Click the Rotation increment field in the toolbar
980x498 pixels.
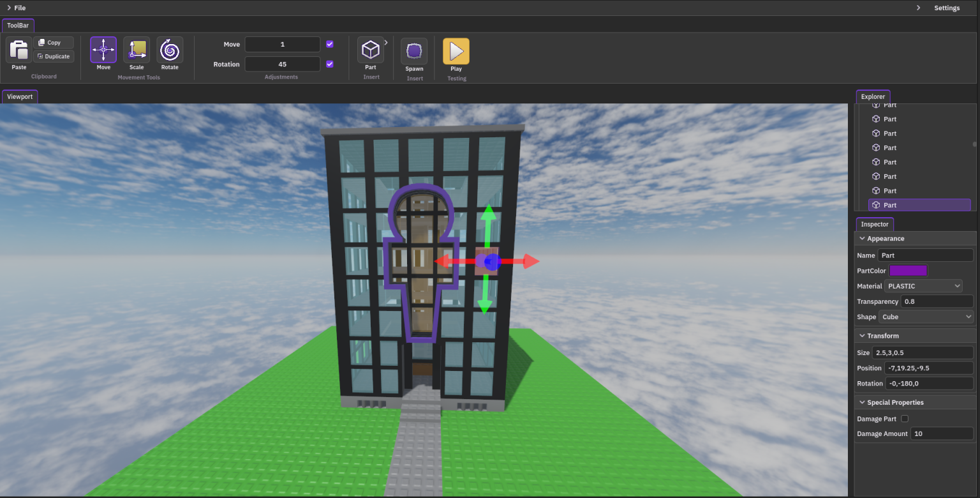click(x=283, y=64)
